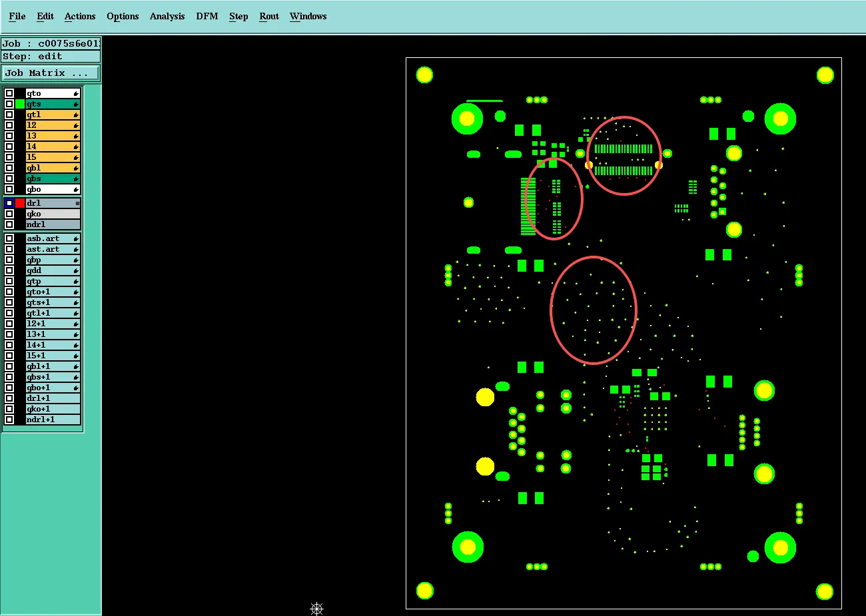Click the feature icon on the l2+1 row
The image size is (866, 616).
click(76, 324)
